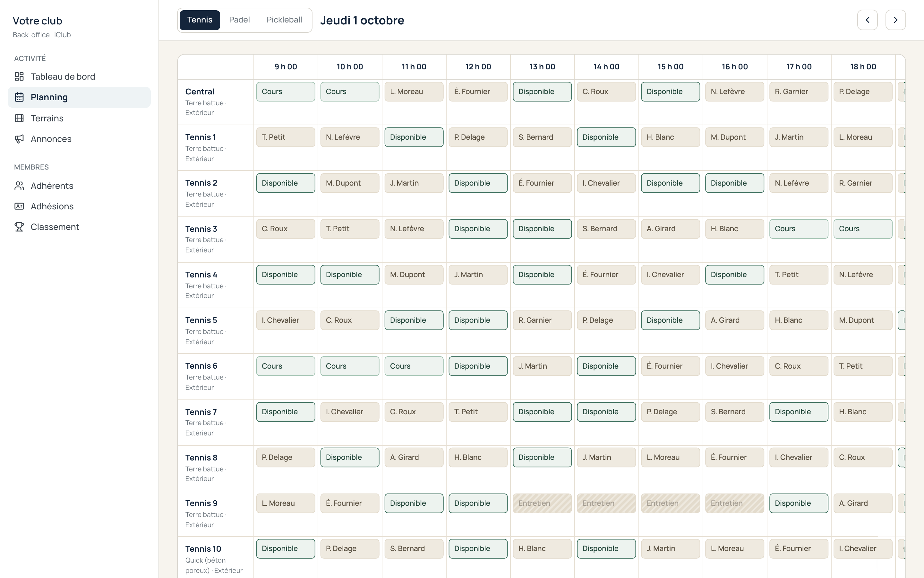Switch to the Tennis tab
This screenshot has width=924, height=578.
coord(200,20)
